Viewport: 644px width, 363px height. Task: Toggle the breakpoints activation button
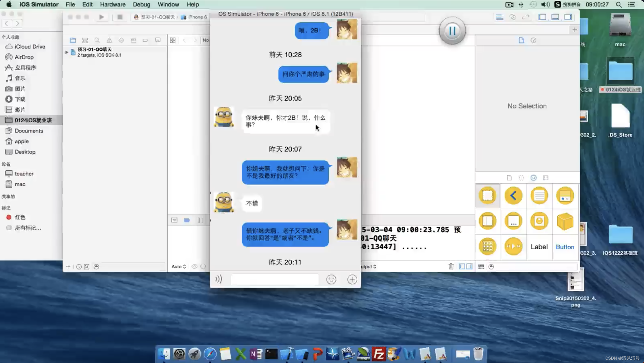point(187,220)
